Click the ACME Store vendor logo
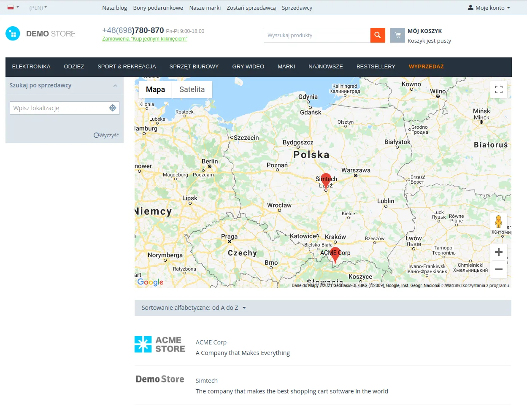527x420 pixels. pyautogui.click(x=160, y=344)
